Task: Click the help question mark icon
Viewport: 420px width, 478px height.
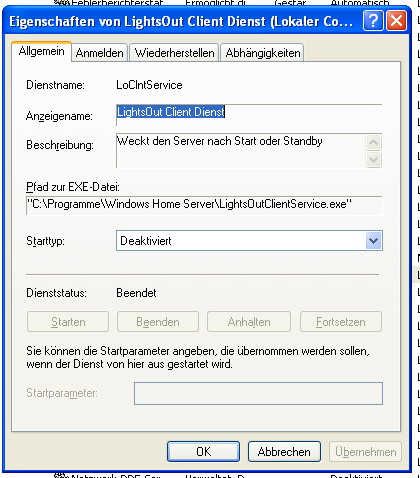Action: [373, 21]
